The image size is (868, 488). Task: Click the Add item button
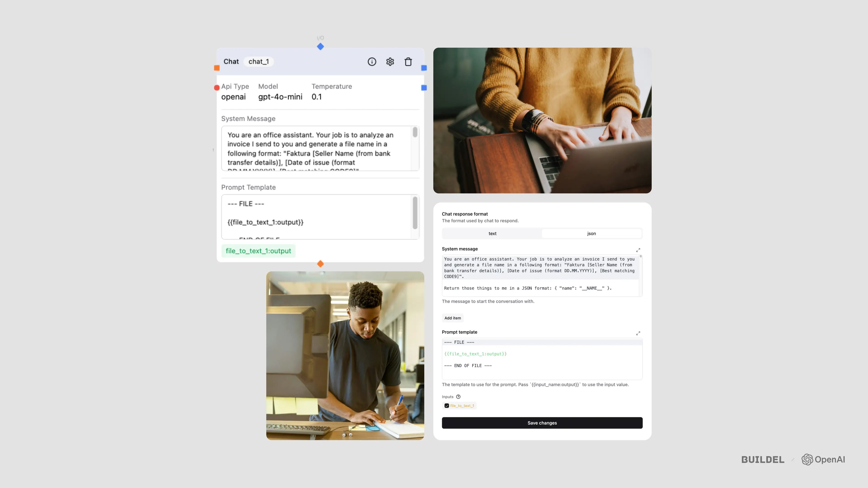453,318
